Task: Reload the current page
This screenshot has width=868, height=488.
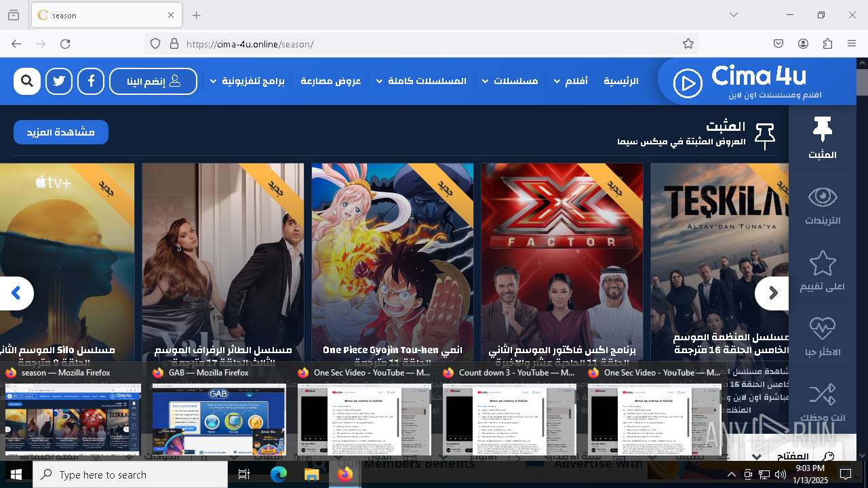Action: point(65,44)
